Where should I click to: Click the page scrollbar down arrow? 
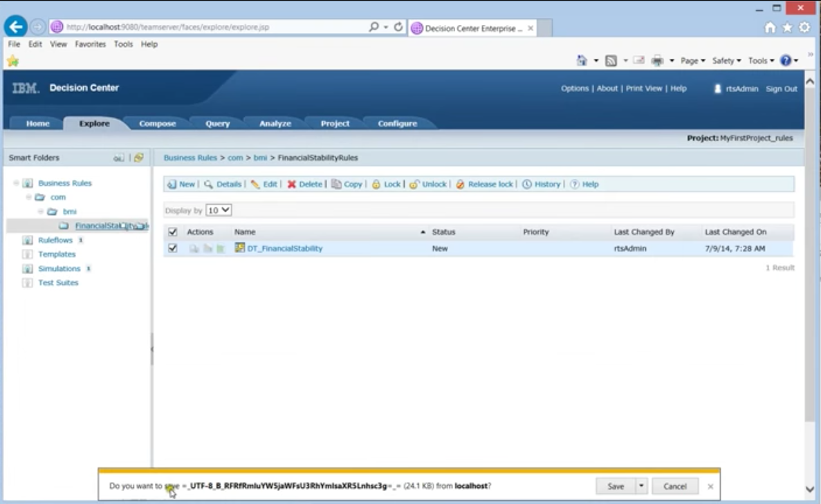coord(809,489)
